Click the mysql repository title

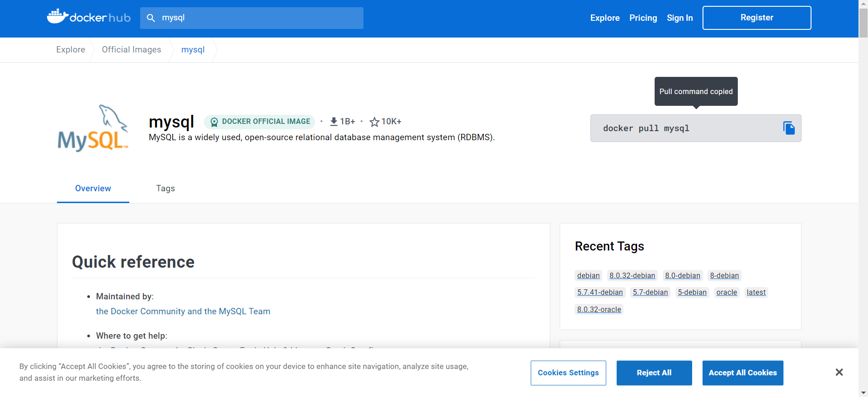coord(171,122)
